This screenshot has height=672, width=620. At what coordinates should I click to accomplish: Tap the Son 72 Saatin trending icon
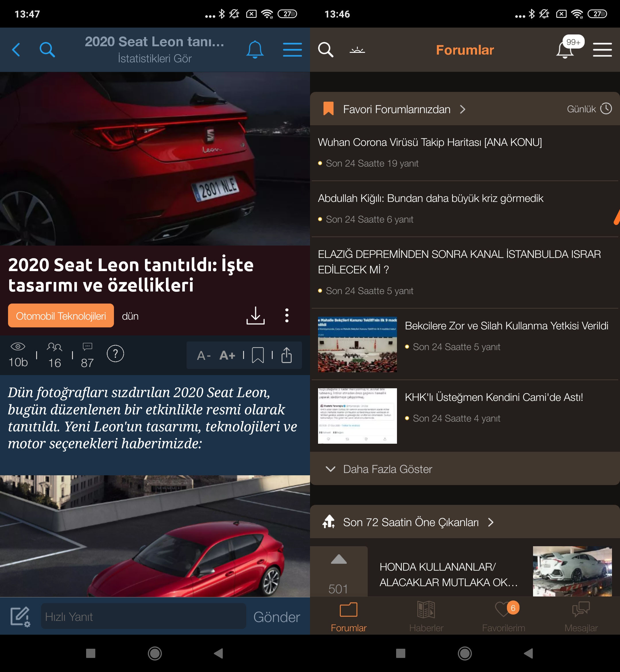pos(328,522)
